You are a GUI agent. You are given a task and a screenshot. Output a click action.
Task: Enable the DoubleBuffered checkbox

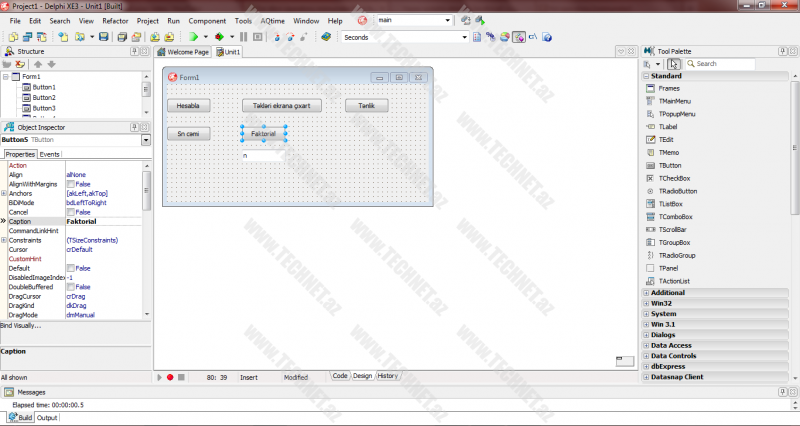[71, 287]
